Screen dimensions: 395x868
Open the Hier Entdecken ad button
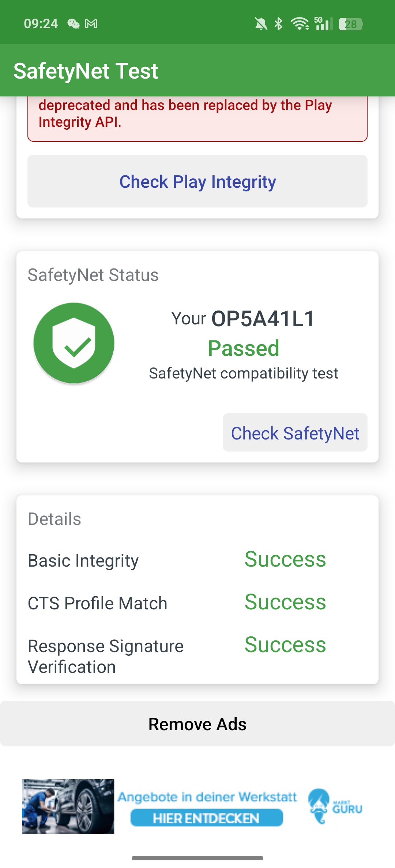click(x=207, y=818)
